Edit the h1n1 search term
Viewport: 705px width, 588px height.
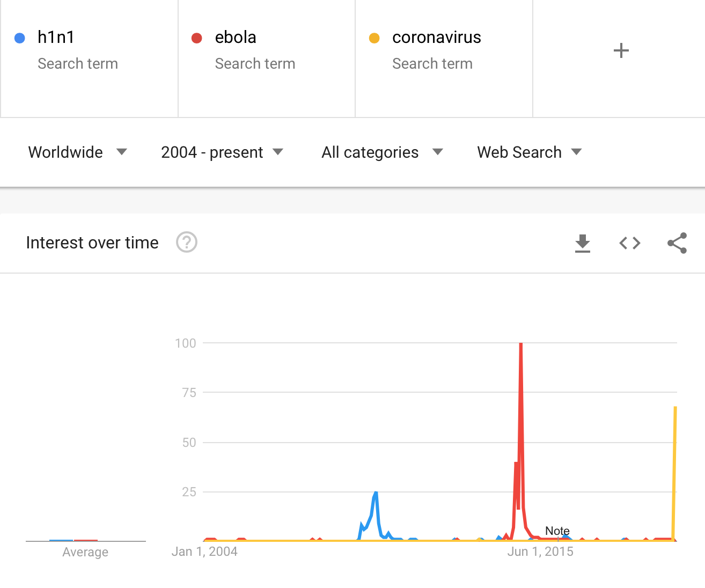click(56, 38)
